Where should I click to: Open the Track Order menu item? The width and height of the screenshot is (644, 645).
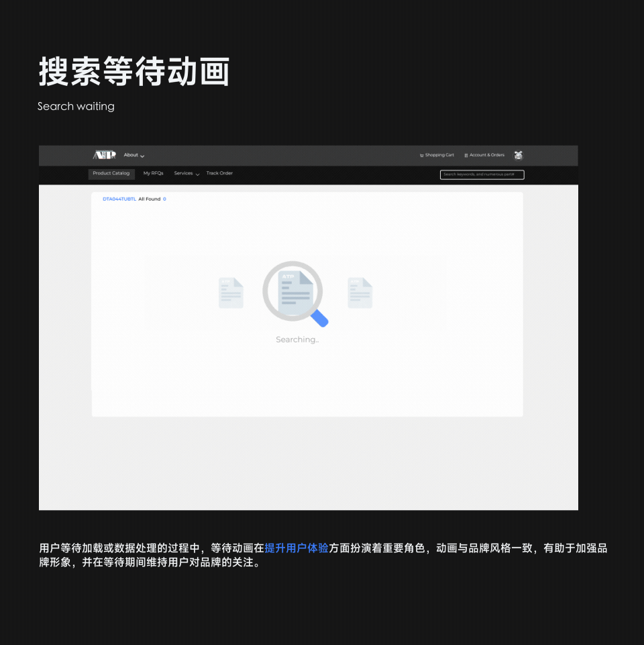tap(219, 173)
